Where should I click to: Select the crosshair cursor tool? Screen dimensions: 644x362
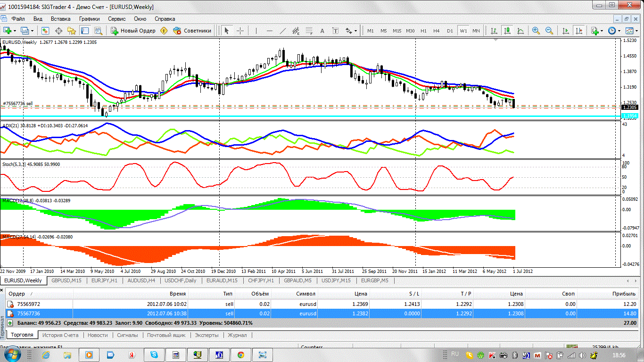pos(240,31)
